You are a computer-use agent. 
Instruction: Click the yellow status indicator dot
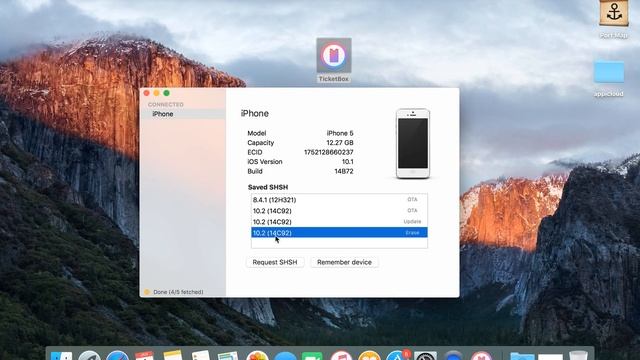tap(147, 292)
